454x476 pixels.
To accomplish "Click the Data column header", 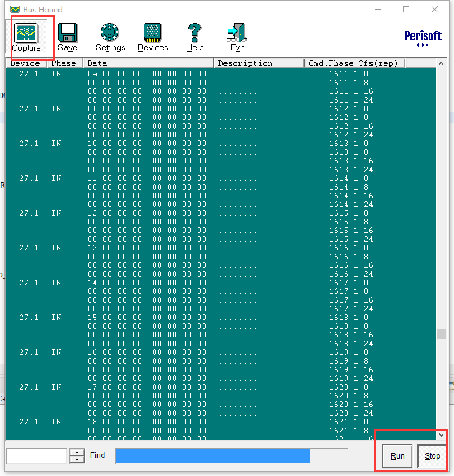I will click(x=148, y=63).
